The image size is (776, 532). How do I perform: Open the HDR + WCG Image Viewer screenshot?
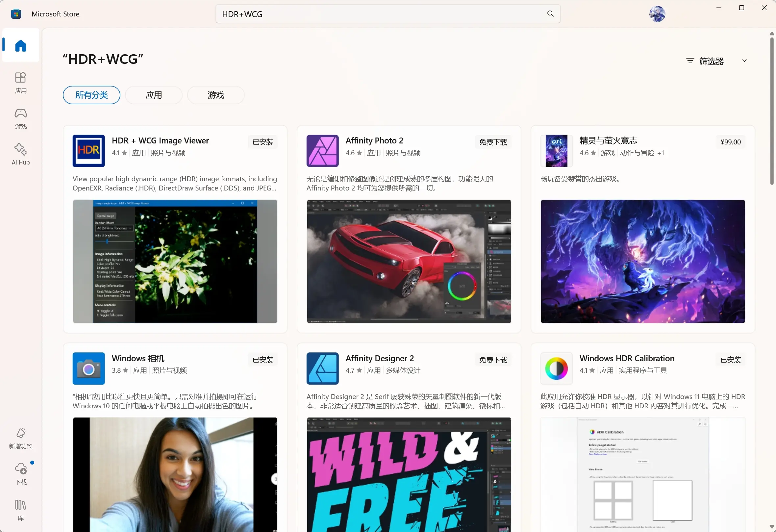175,262
